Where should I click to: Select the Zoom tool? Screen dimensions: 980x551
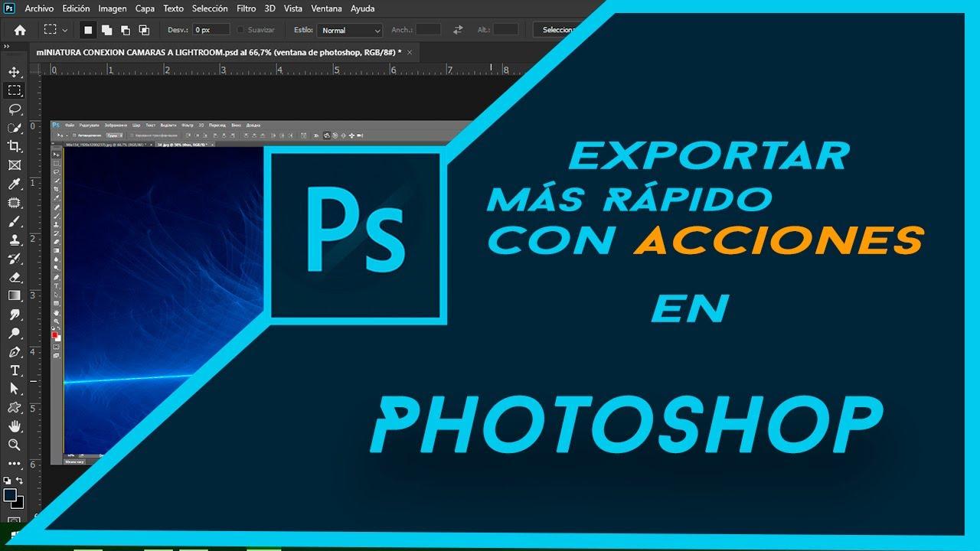pyautogui.click(x=14, y=445)
